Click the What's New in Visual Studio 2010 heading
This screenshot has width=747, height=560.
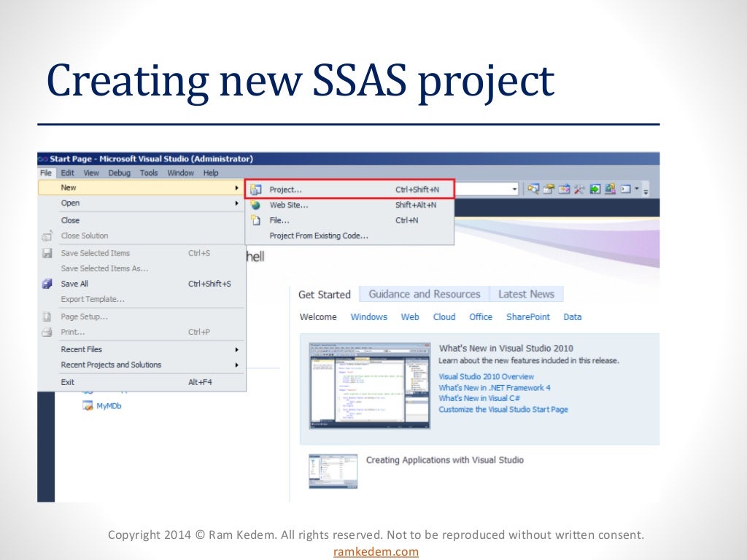pyautogui.click(x=506, y=348)
